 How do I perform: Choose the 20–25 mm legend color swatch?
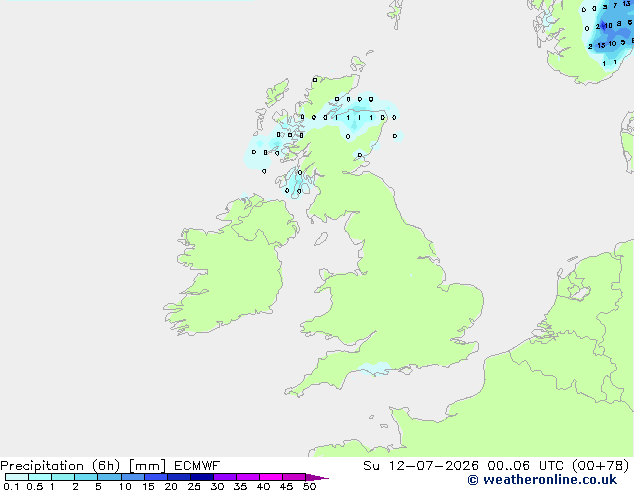click(x=179, y=477)
